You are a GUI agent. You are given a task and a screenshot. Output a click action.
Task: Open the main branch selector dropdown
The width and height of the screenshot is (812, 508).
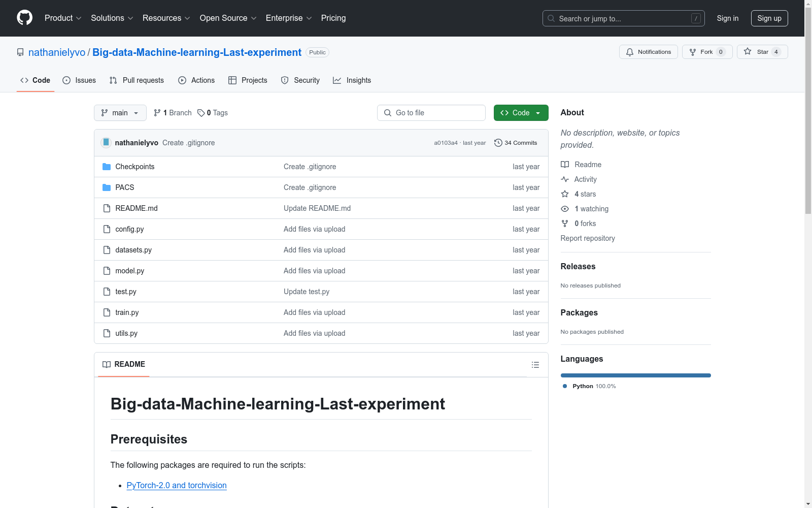(120, 113)
